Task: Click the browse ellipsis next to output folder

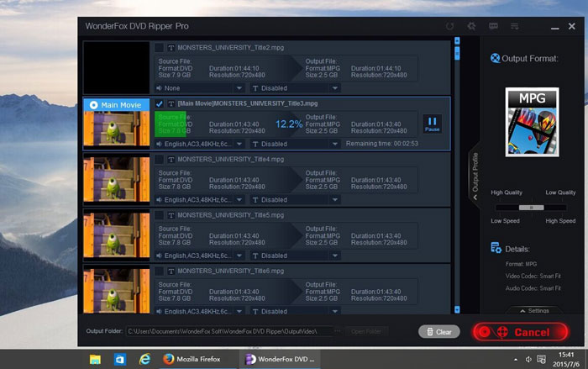Action: 337,331
